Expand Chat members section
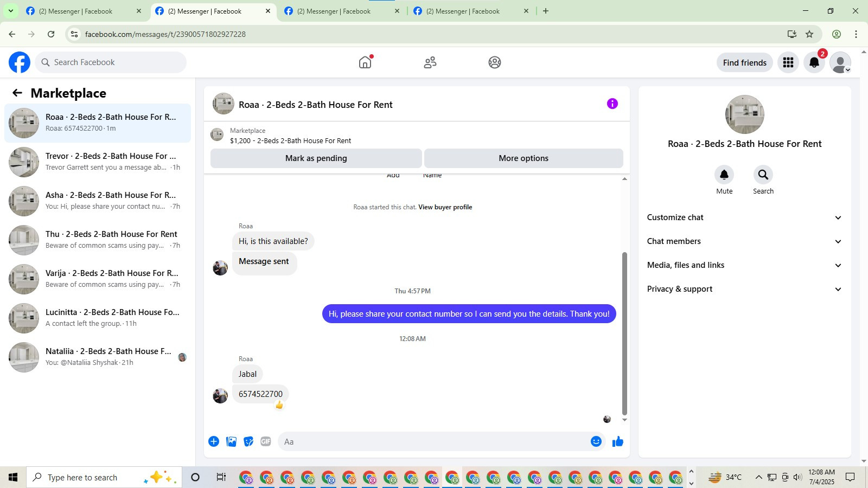Viewport: 868px width, 488px height. point(744,241)
